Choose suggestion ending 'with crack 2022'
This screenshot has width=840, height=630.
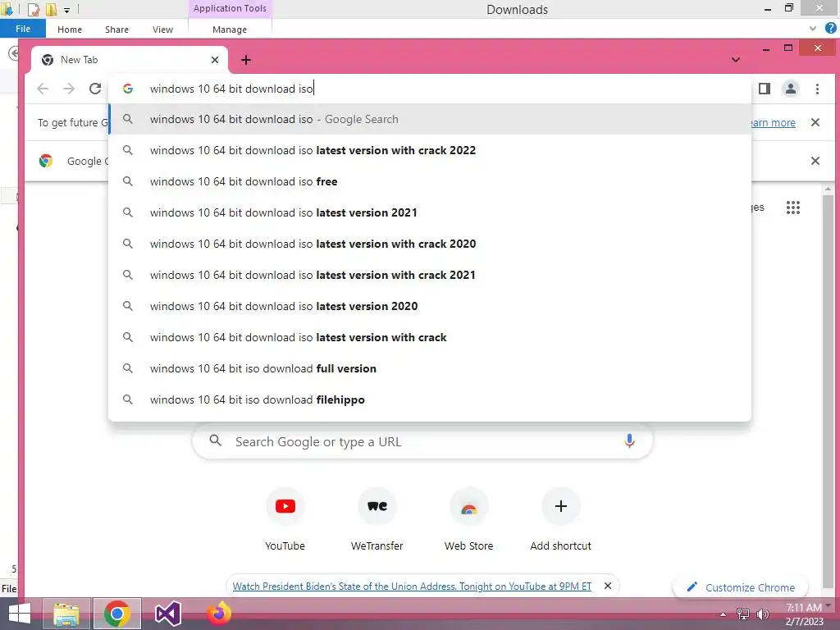430,150
